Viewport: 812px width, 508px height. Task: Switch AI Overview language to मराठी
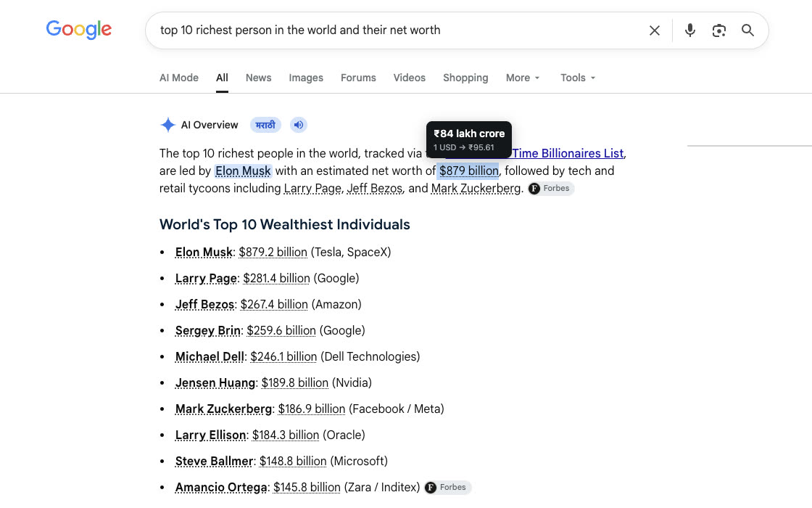[x=265, y=125]
